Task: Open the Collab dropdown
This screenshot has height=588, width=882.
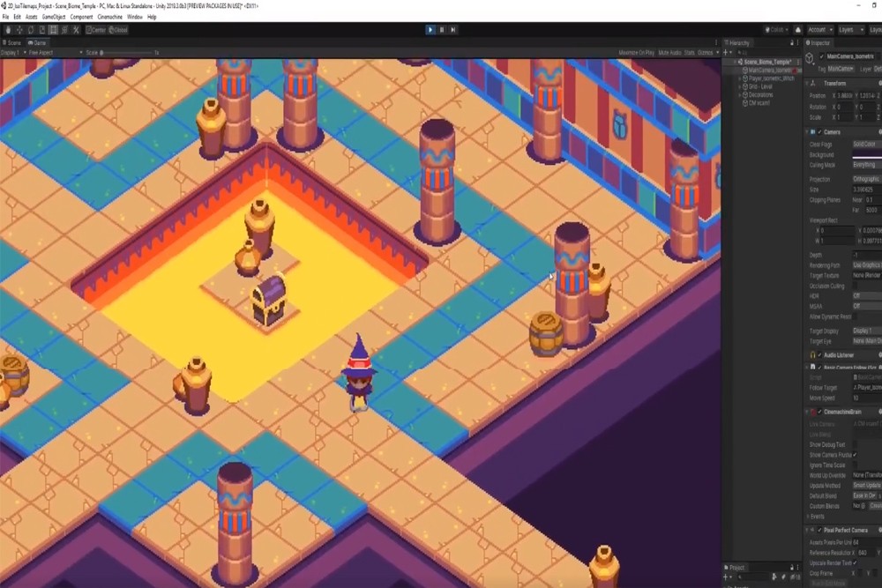Action: pyautogui.click(x=777, y=30)
